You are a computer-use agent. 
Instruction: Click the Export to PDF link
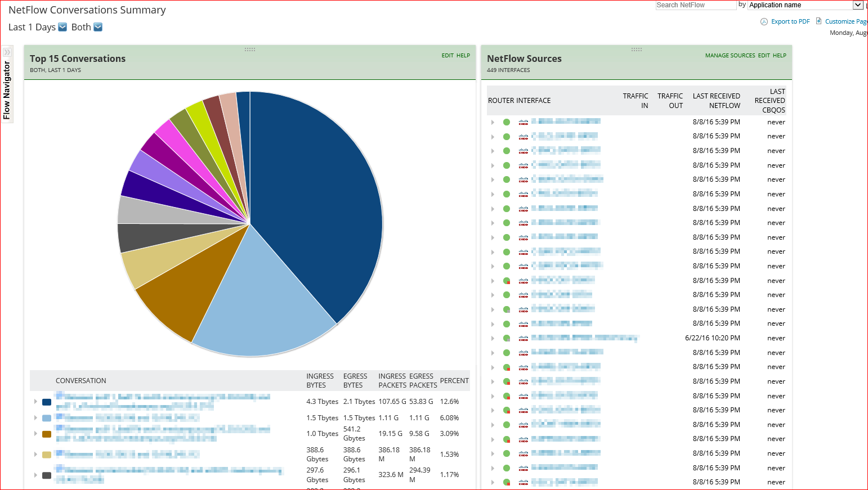790,21
